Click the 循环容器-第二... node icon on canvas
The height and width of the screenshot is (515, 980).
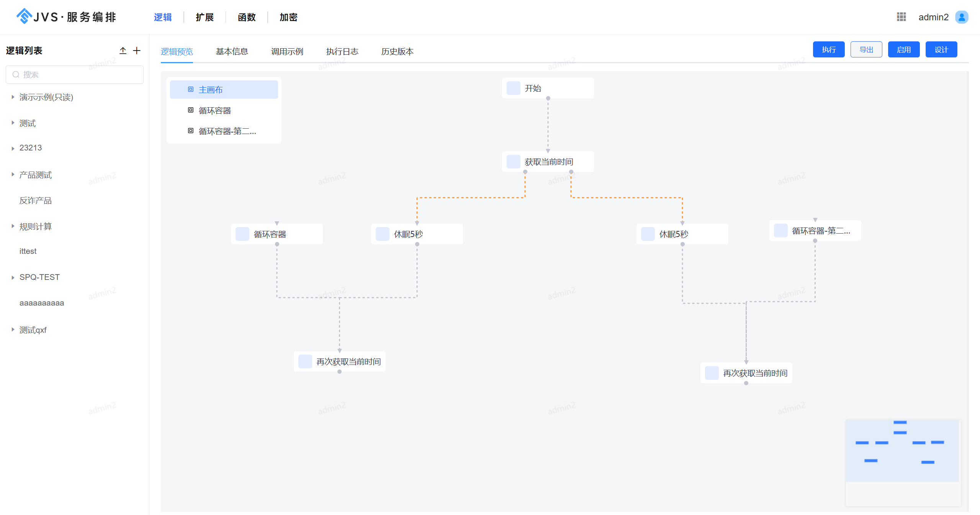click(780, 231)
